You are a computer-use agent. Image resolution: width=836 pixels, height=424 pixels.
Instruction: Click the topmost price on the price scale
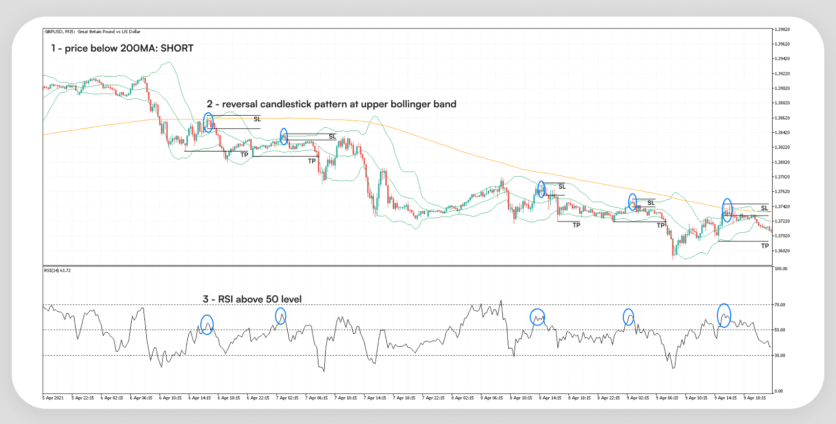(781, 29)
